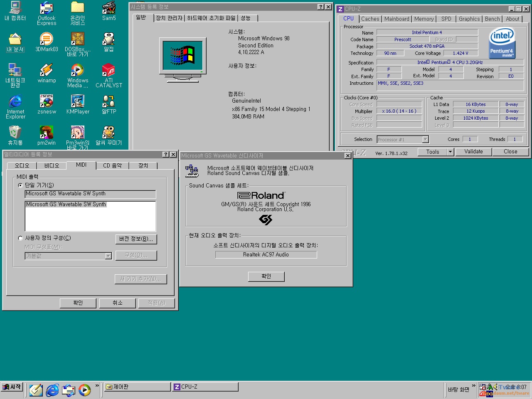Open the Windows Media Player desktop icon

pos(78,76)
